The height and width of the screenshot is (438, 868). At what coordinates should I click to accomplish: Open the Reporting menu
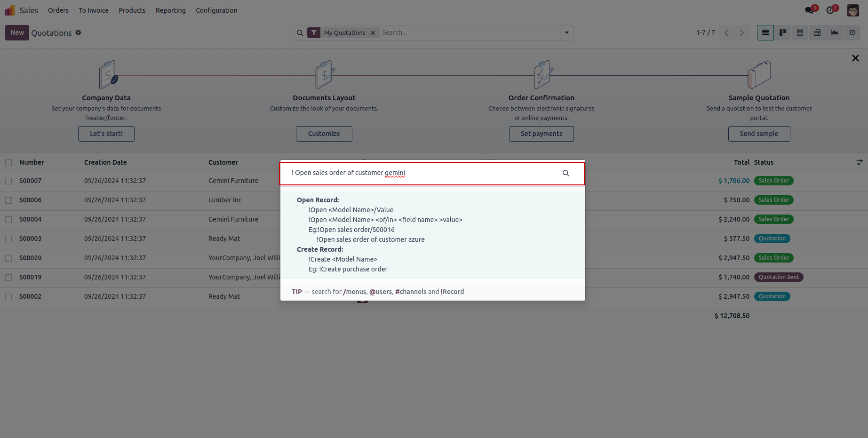(170, 10)
